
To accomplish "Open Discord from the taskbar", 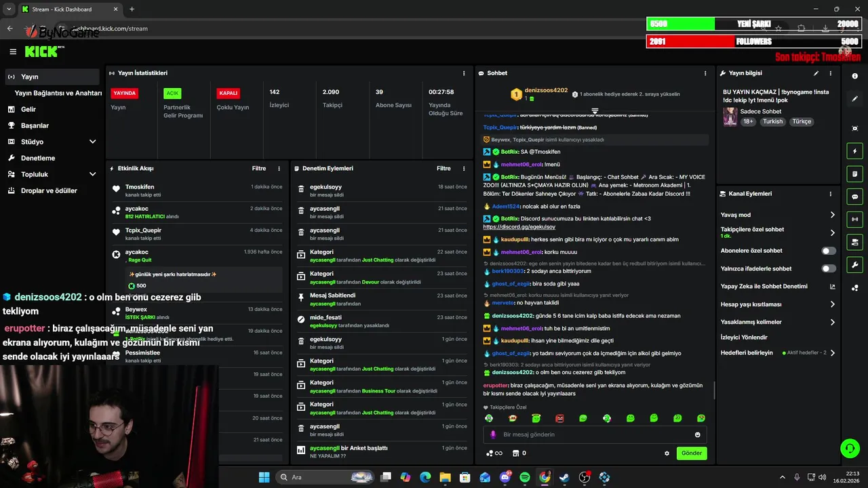I will tap(505, 477).
